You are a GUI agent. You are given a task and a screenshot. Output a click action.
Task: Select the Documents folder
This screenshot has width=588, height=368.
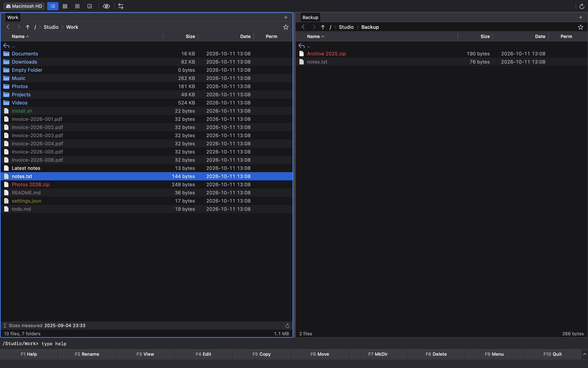point(147,54)
